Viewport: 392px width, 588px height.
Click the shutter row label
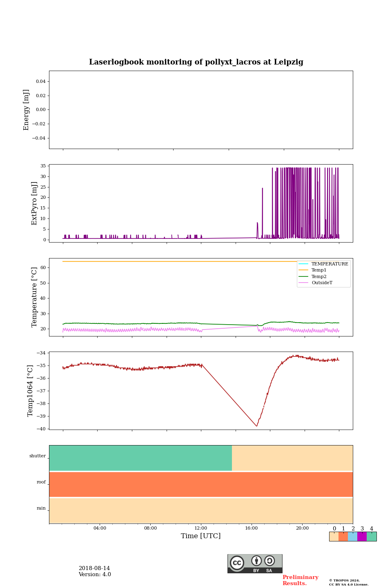(x=38, y=456)
